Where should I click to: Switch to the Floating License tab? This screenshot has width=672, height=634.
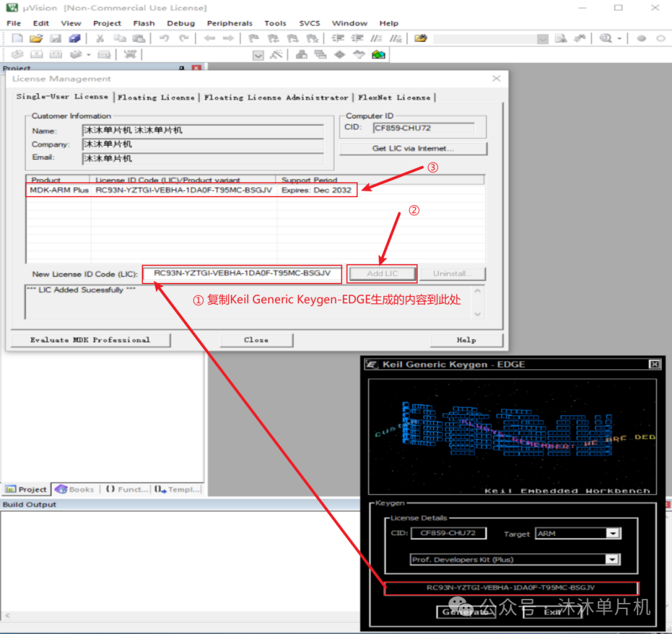pyautogui.click(x=156, y=97)
